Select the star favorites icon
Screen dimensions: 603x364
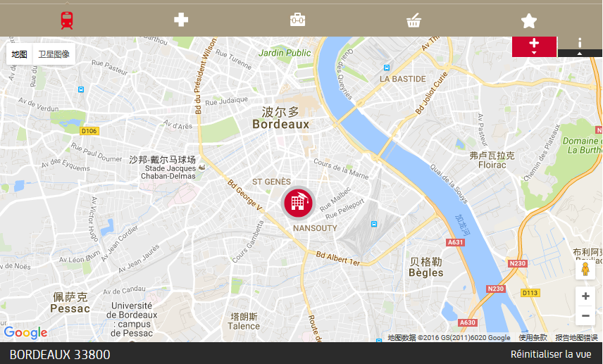[x=529, y=20]
